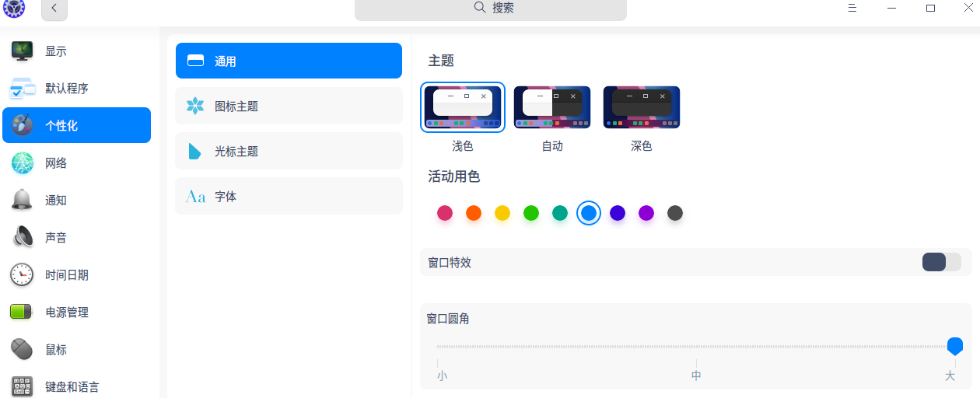The height and width of the screenshot is (398, 980).
Task: Pick the pink accent color
Action: pos(445,213)
